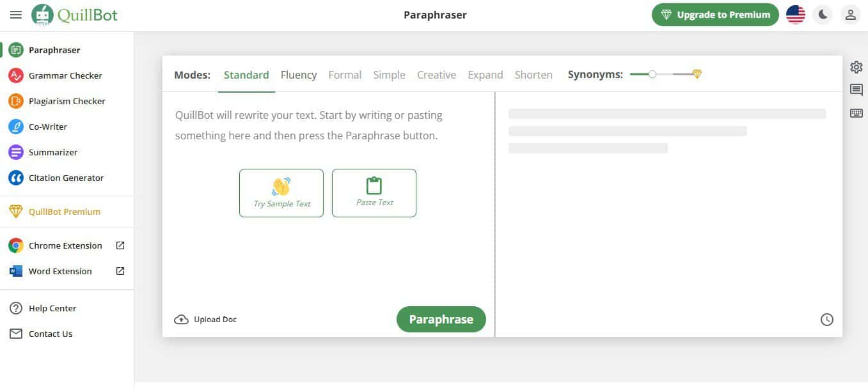Select the Formal mode tab
The image size is (868, 388).
345,75
